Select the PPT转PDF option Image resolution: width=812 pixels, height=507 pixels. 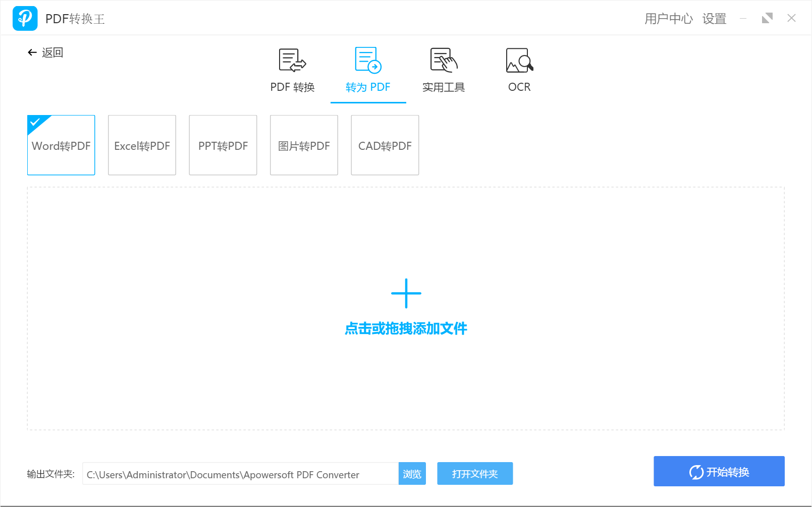point(223,145)
